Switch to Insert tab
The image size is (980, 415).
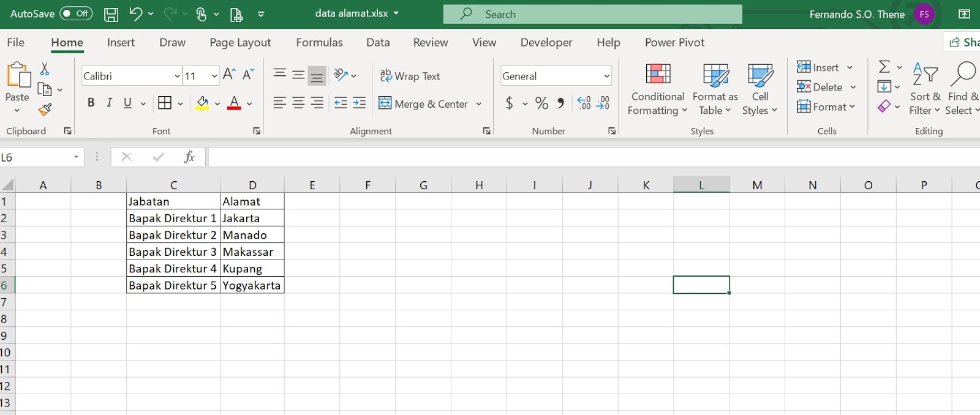(x=121, y=42)
